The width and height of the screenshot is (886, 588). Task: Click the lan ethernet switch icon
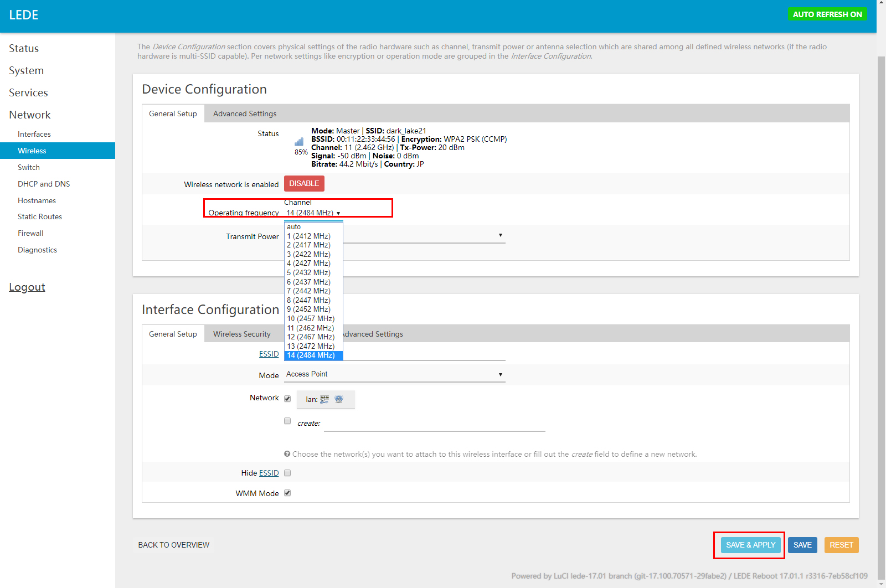click(324, 399)
